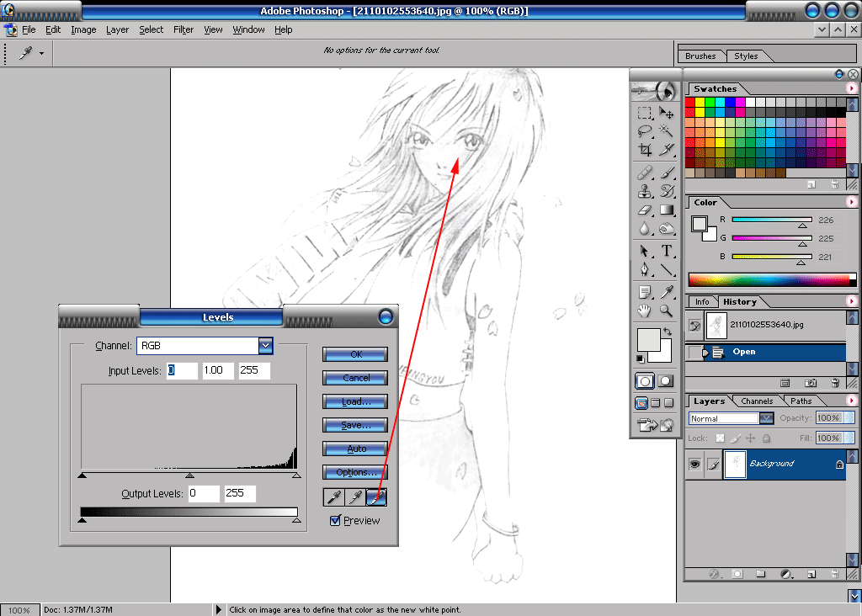Add layer mask in Layers panel
The width and height of the screenshot is (862, 616).
(x=737, y=574)
